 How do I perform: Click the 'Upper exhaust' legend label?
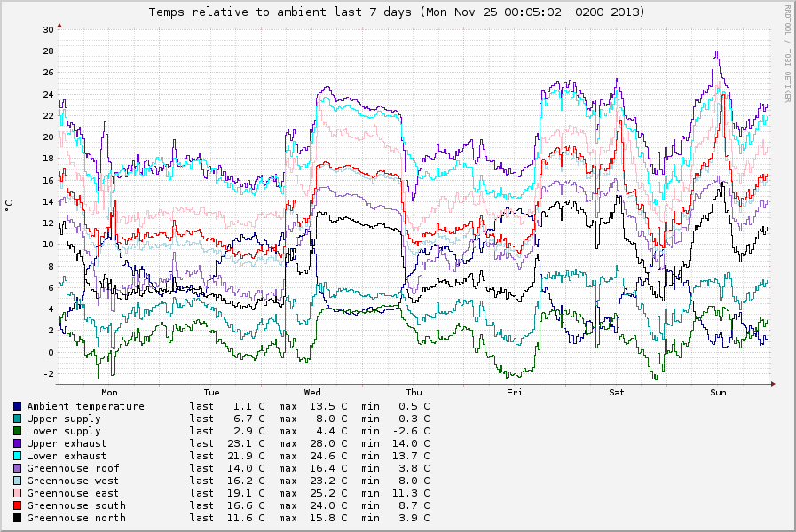click(67, 443)
